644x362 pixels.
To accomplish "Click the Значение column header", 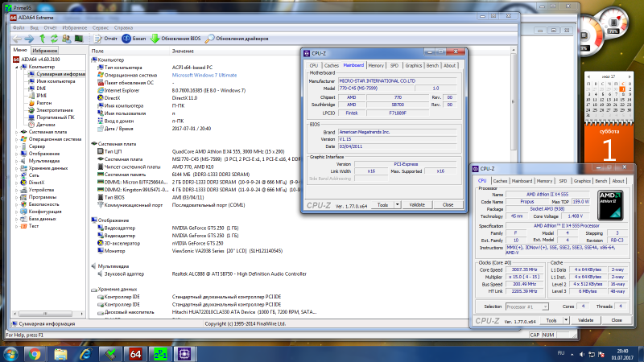I will (x=183, y=51).
